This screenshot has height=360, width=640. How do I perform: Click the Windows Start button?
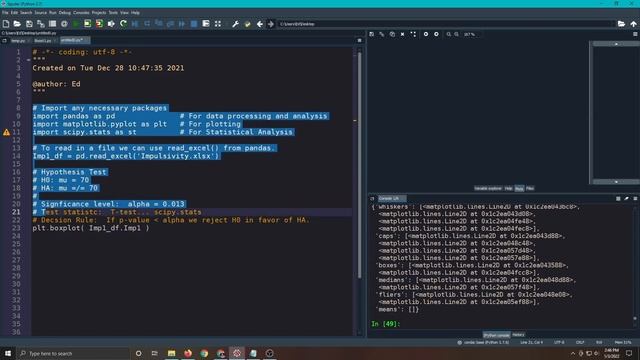pyautogui.click(x=7, y=353)
